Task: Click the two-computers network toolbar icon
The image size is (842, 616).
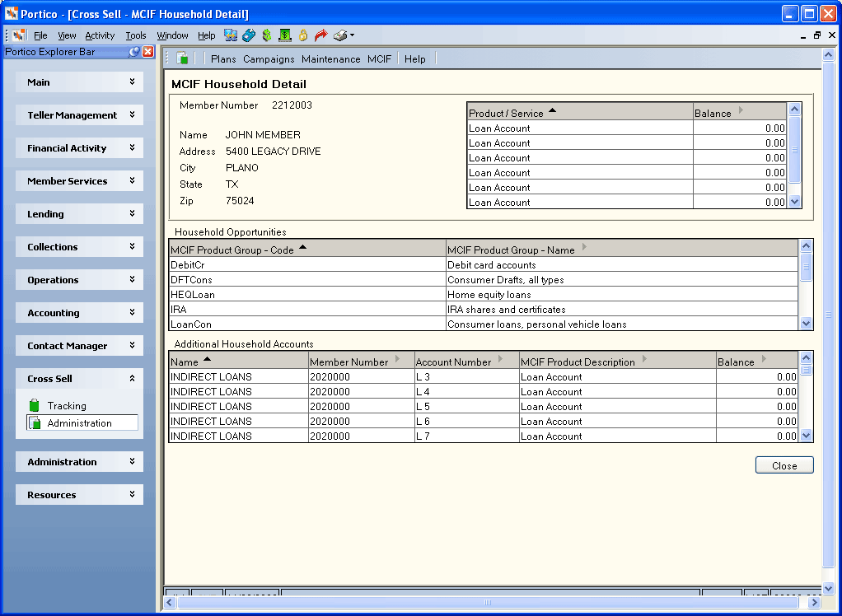Action: point(231,35)
